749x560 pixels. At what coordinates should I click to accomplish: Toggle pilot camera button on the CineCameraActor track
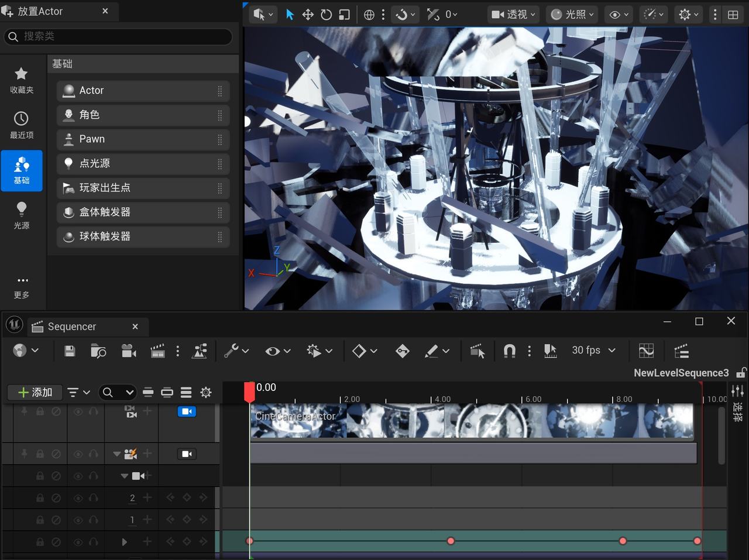[x=187, y=454]
